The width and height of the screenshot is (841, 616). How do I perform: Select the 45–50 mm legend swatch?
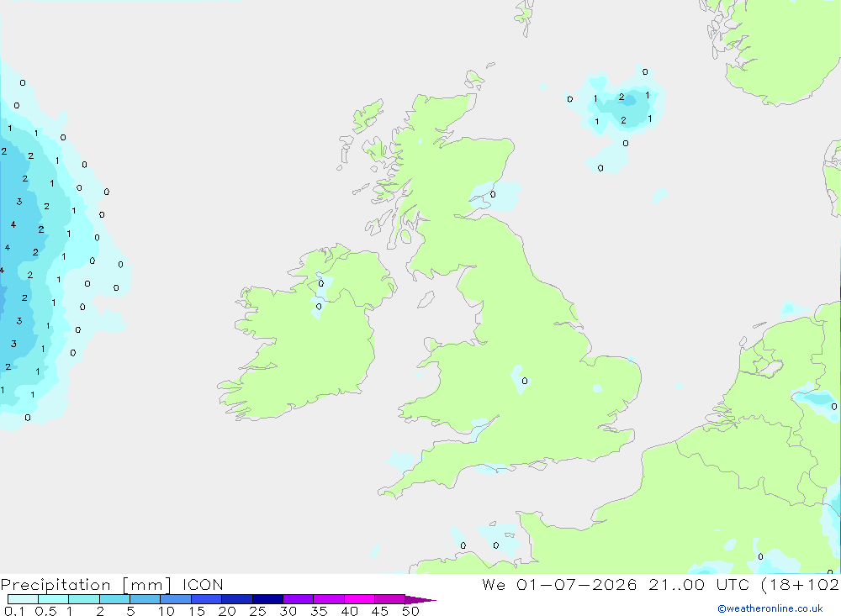(390, 599)
